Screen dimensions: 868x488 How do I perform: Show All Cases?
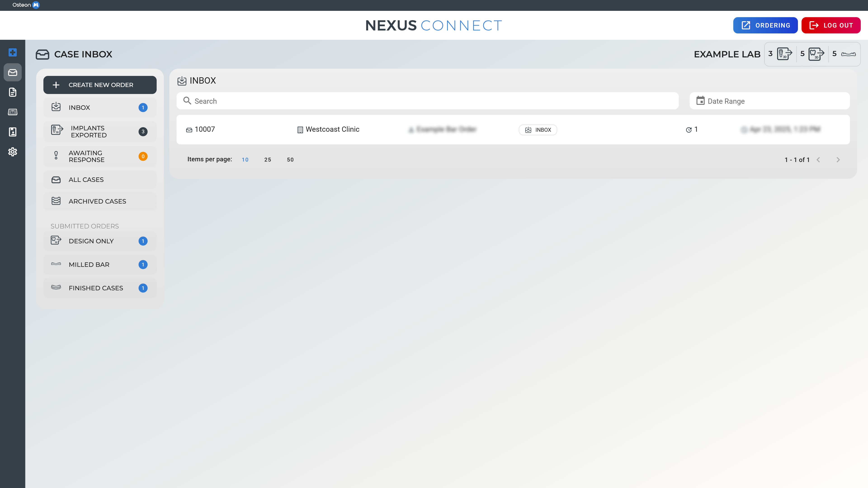tap(100, 180)
